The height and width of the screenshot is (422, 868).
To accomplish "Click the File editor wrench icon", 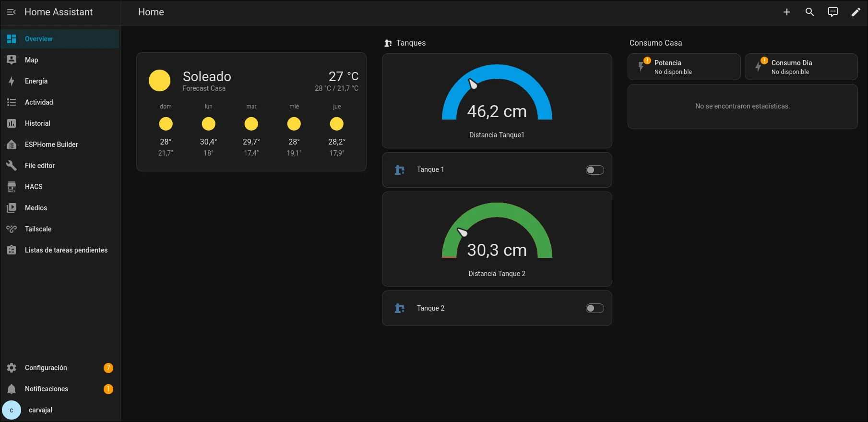I will coord(12,166).
